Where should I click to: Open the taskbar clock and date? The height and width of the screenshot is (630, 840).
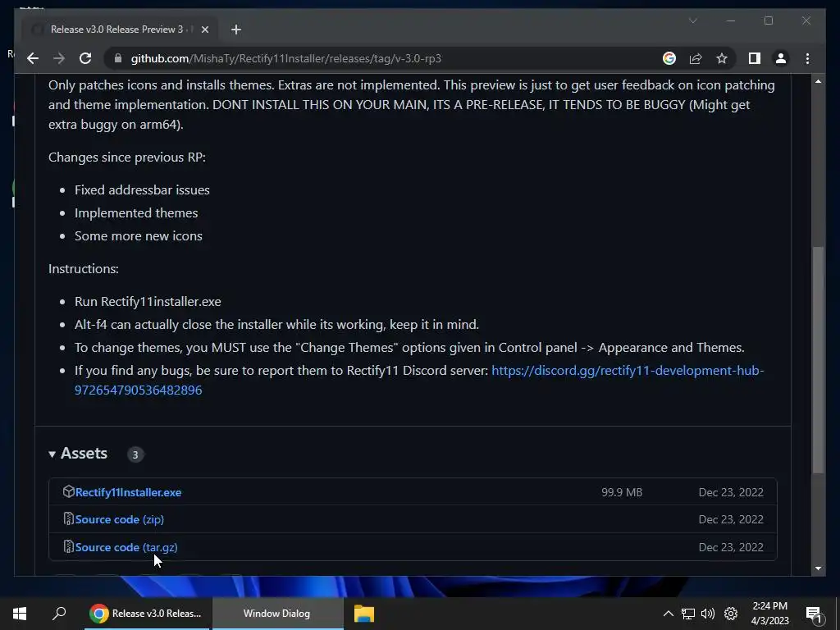click(769, 614)
